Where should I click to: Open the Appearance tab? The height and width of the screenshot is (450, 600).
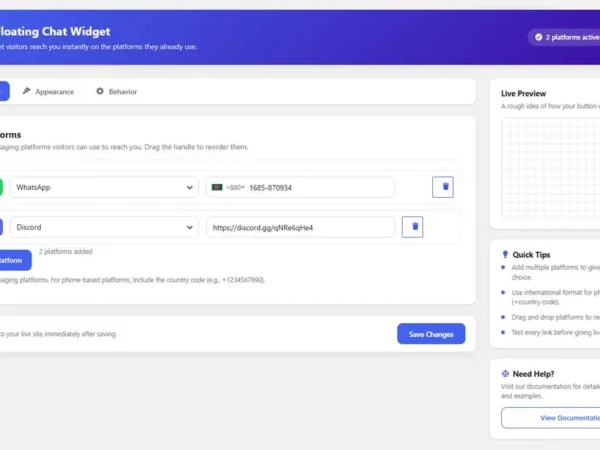48,91
